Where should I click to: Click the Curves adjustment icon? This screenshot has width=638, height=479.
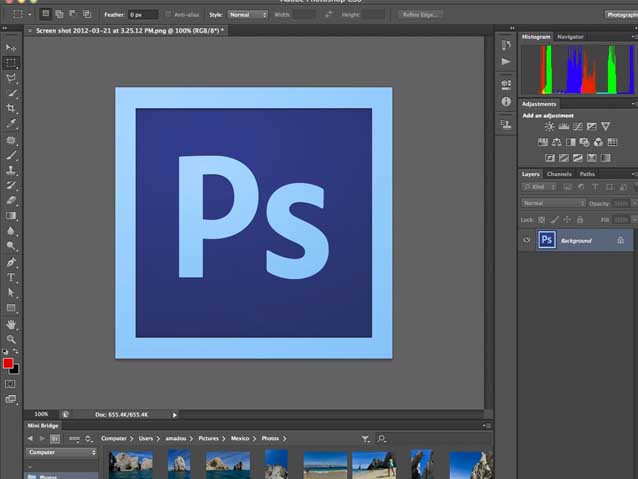pyautogui.click(x=578, y=127)
